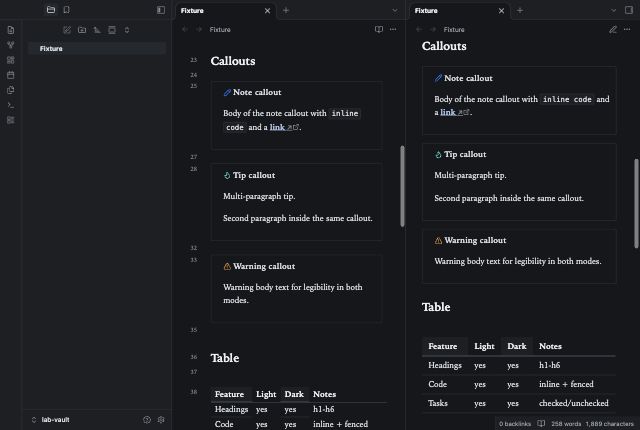The height and width of the screenshot is (430, 640).
Task: Click the 1,889 characters status item
Action: click(610, 424)
